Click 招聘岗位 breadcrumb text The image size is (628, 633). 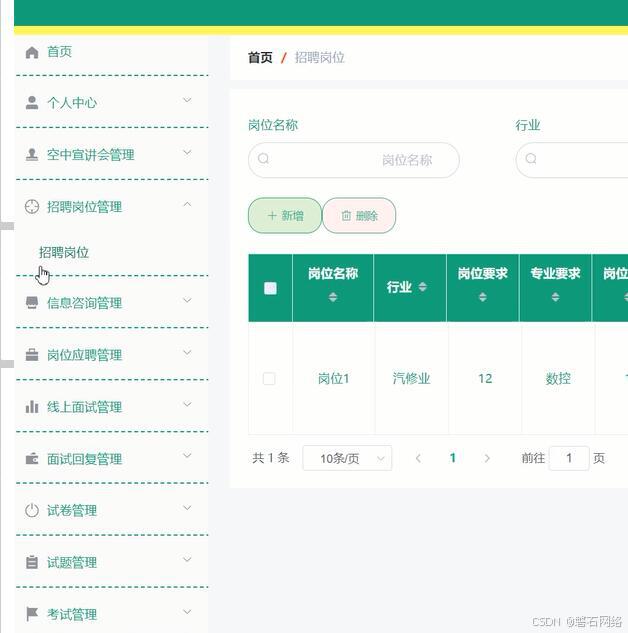coord(320,58)
